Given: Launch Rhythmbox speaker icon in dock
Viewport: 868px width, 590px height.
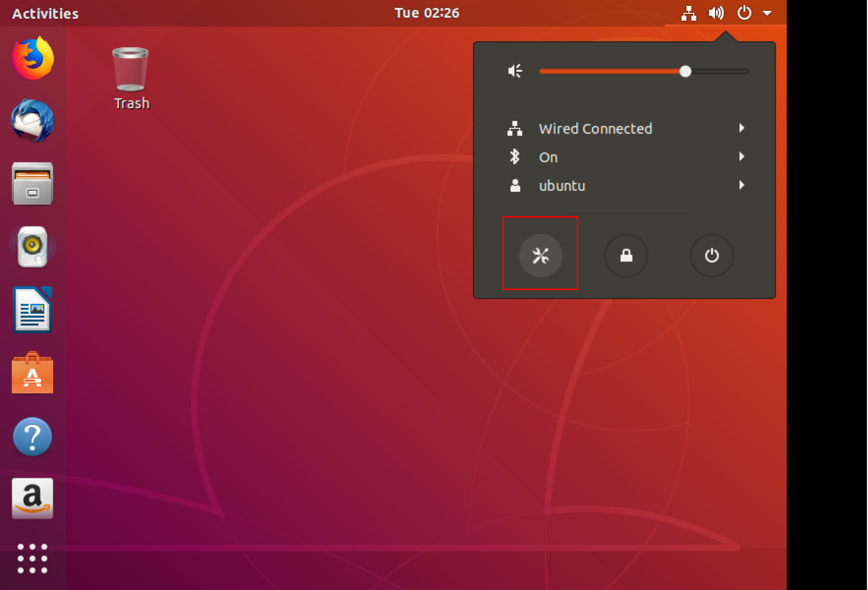Looking at the screenshot, I should (33, 246).
